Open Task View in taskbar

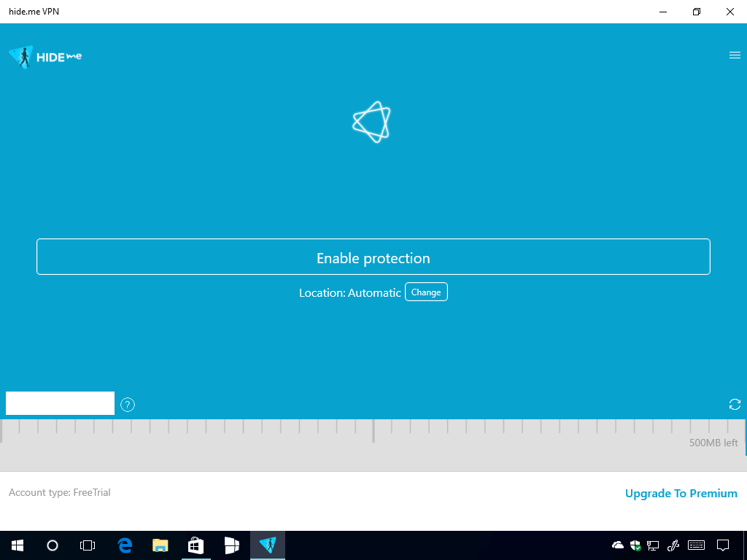tap(88, 545)
